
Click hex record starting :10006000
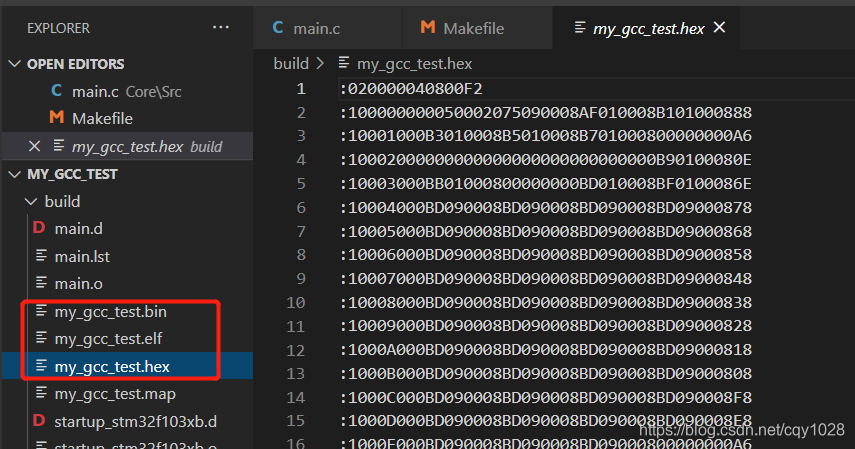coord(545,254)
